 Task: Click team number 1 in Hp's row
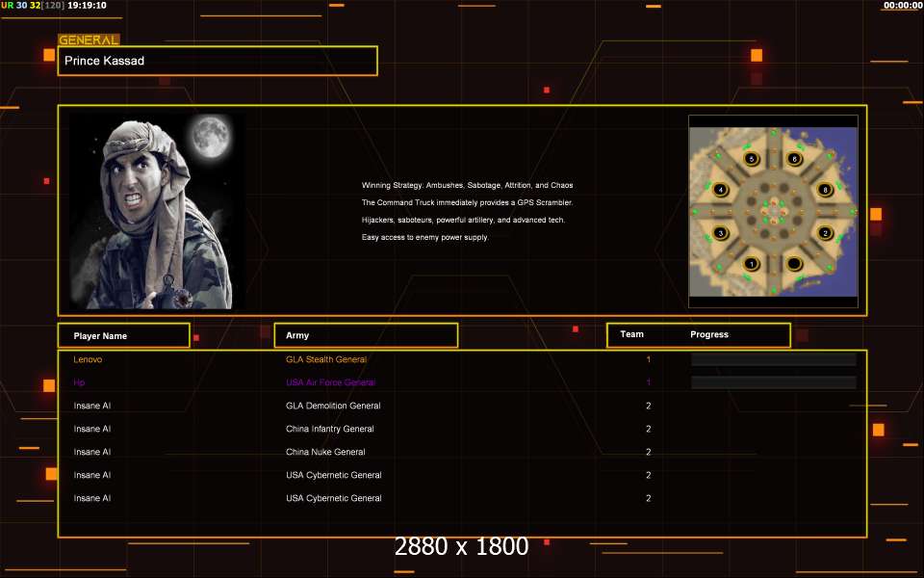pyautogui.click(x=648, y=382)
